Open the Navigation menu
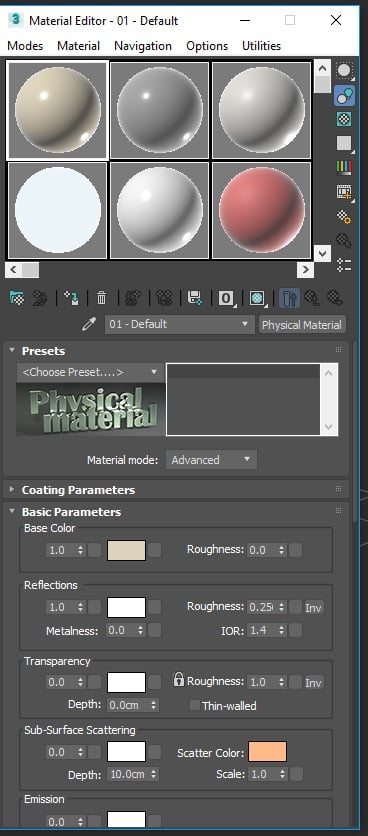This screenshot has width=368, height=836. (x=143, y=46)
